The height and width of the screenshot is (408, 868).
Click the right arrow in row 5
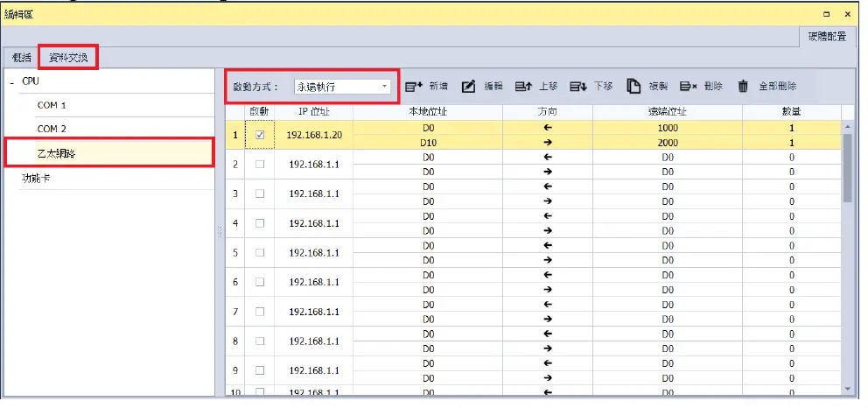point(548,260)
